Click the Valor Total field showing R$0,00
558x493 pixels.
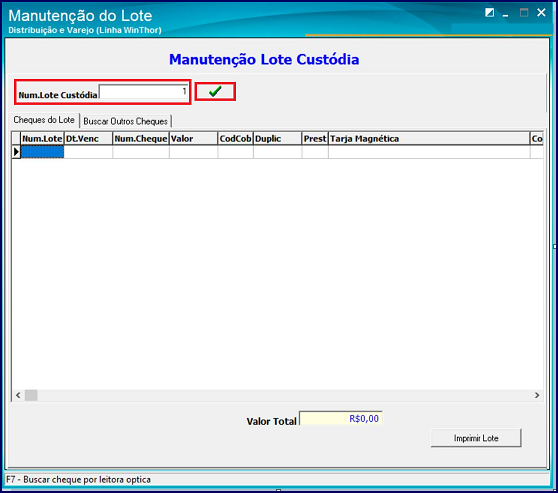pos(341,419)
